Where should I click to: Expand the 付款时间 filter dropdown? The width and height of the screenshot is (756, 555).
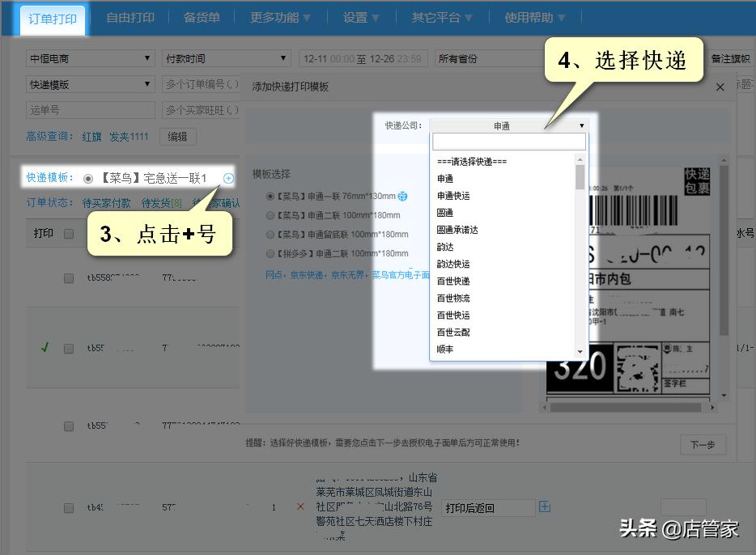click(225, 57)
